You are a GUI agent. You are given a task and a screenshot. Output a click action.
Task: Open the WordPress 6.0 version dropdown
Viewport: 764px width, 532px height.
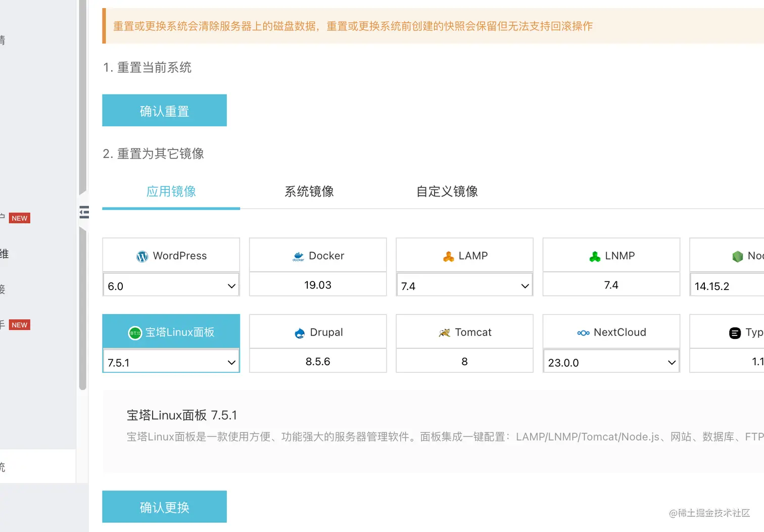pos(171,286)
